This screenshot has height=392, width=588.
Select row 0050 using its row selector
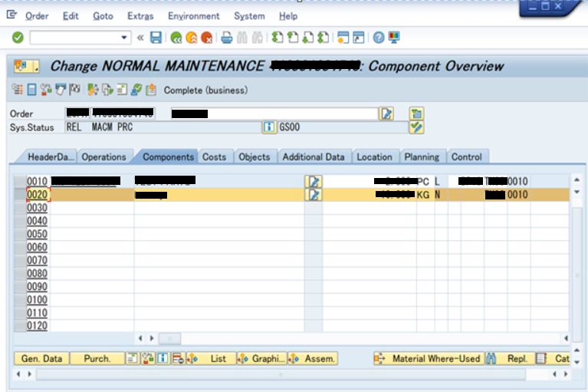tap(20, 235)
